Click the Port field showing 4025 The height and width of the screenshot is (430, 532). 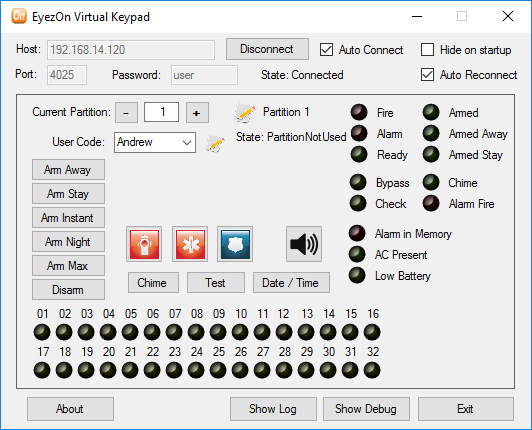pyautogui.click(x=67, y=75)
